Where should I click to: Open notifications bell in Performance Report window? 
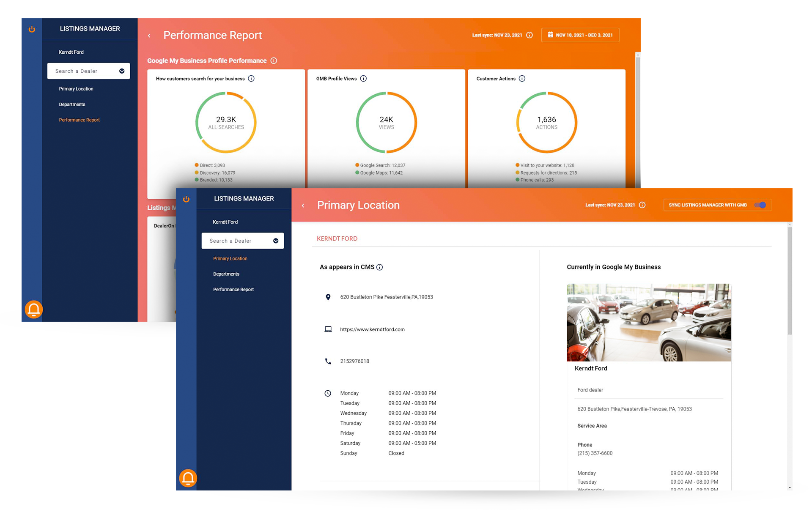[34, 310]
